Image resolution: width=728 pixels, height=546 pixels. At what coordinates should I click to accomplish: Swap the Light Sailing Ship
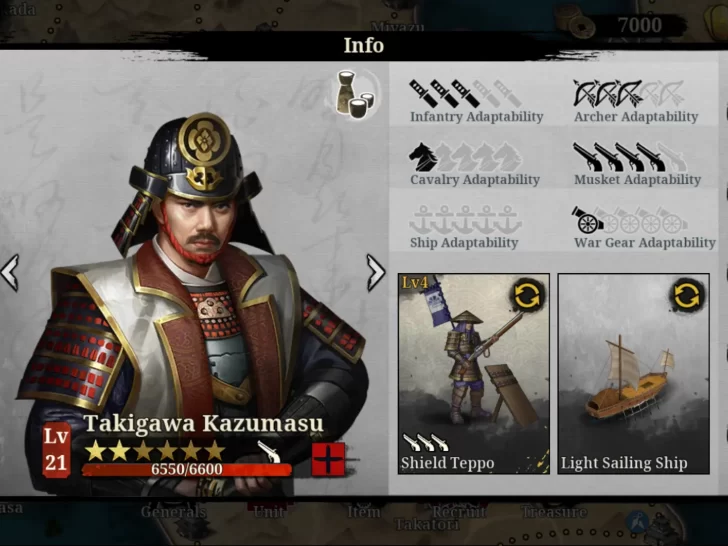(x=687, y=296)
